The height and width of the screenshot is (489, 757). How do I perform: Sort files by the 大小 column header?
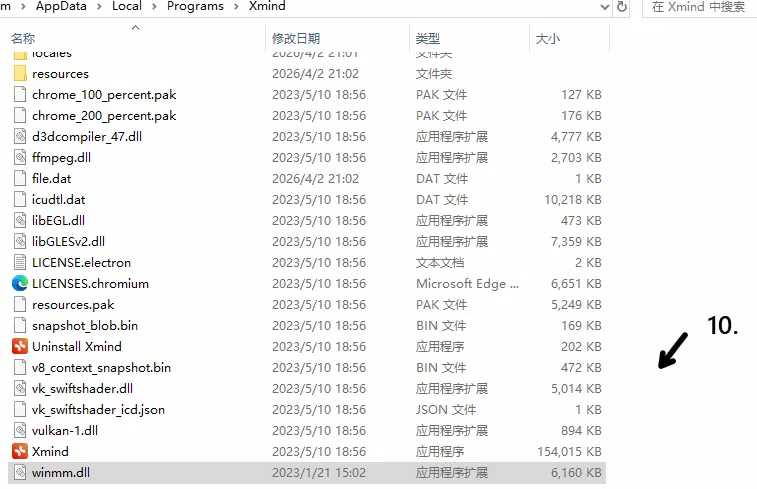[548, 39]
